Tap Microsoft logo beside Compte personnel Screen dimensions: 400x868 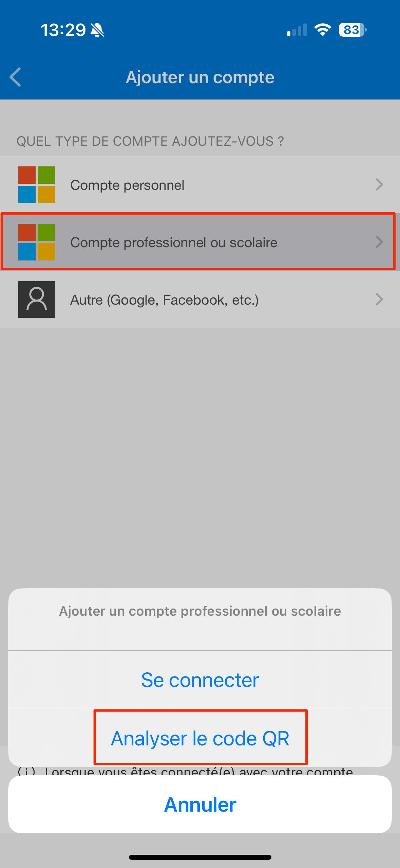pos(37,185)
